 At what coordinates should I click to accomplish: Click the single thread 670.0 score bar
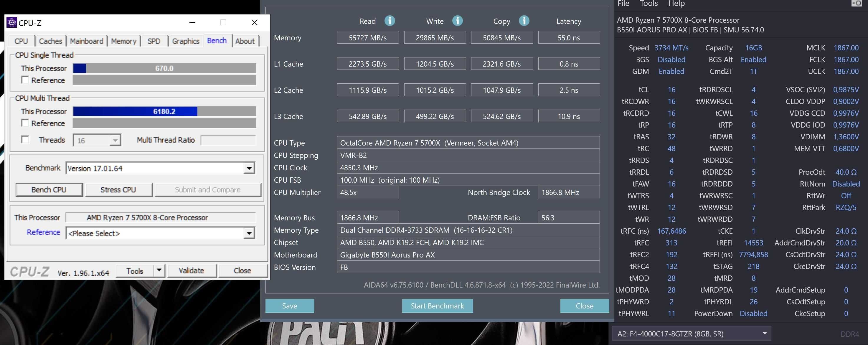164,68
